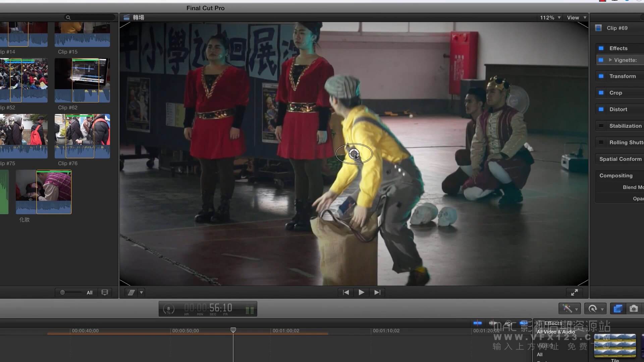Select All Video & Audio effects category
644x362 pixels.
point(556,332)
